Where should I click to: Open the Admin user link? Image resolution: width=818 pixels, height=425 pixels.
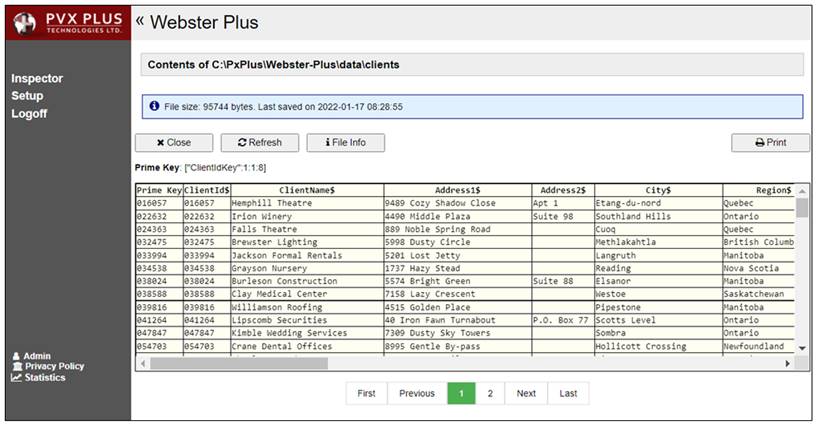click(32, 356)
